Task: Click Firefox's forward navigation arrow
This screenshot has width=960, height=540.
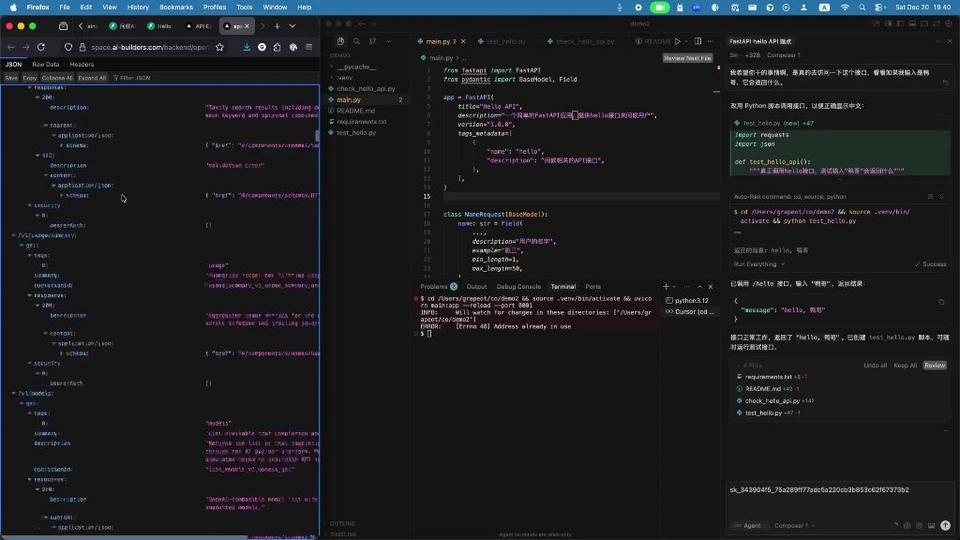Action: pos(26,47)
